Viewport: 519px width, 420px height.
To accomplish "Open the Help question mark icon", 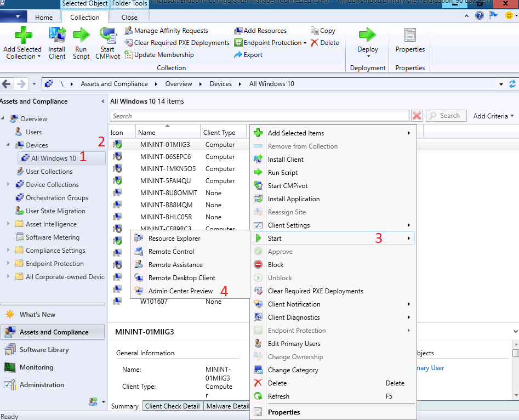I will (480, 15).
